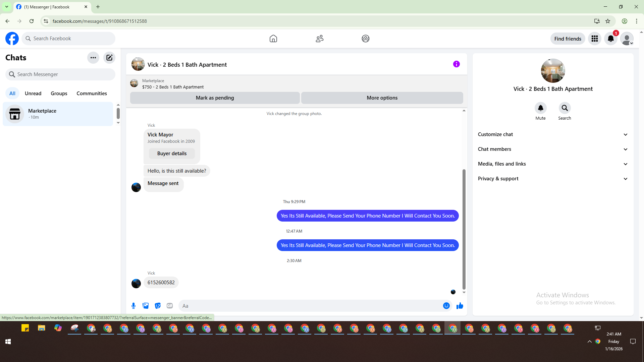
Task: Open Buyer details for Vick Mayor
Action: [x=172, y=154]
